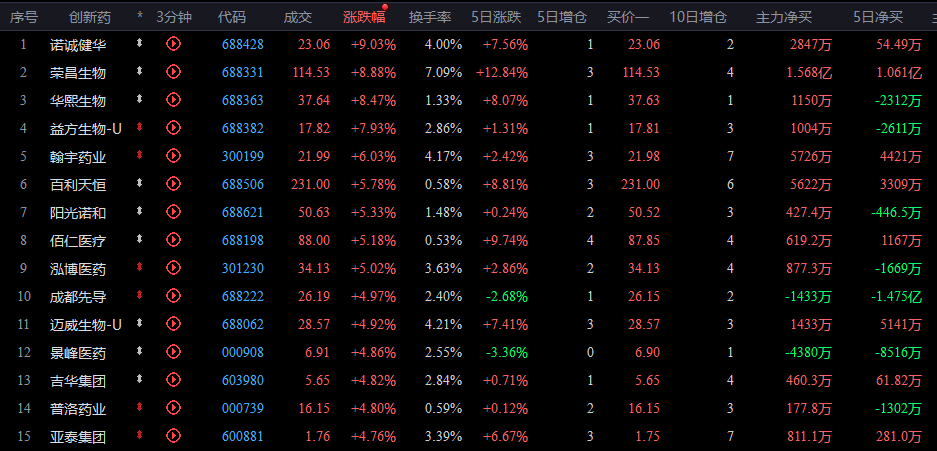Click the red marker icon beside 成都先导

click(x=140, y=294)
